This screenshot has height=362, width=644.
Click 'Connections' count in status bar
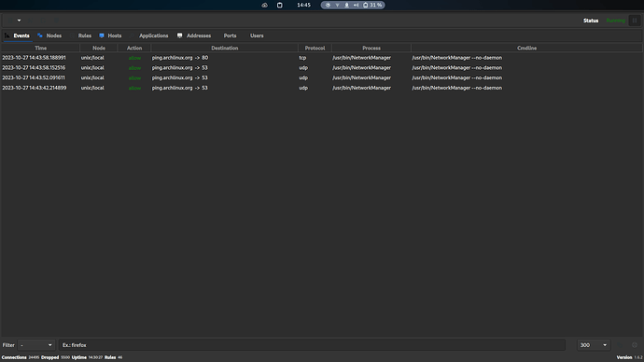(34, 357)
